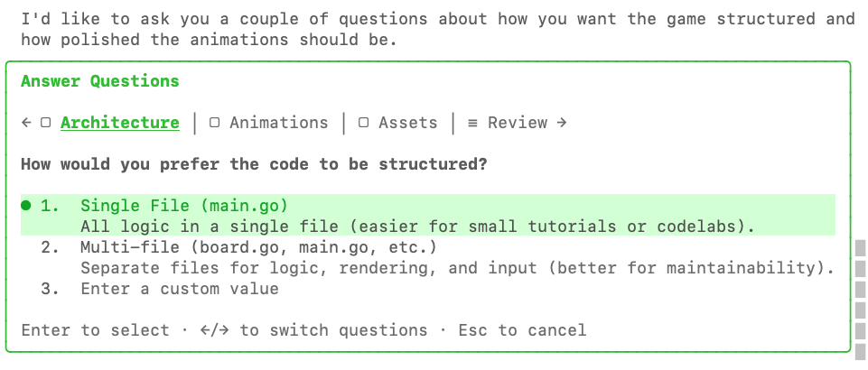Click the left arrow before Architecture
The width and height of the screenshot is (868, 370).
click(x=26, y=123)
